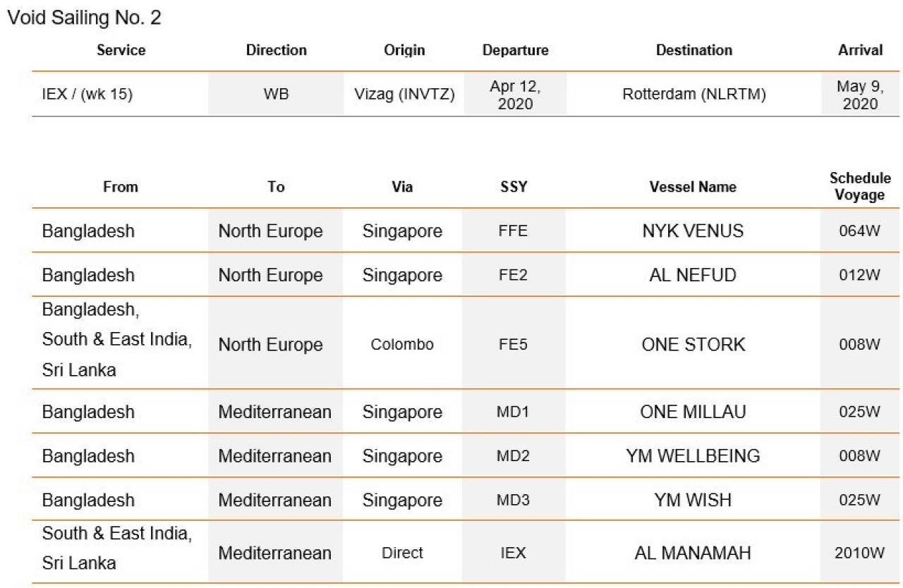Click the FE5 SSY code
Viewport: 903px width, 588px height.
513,345
